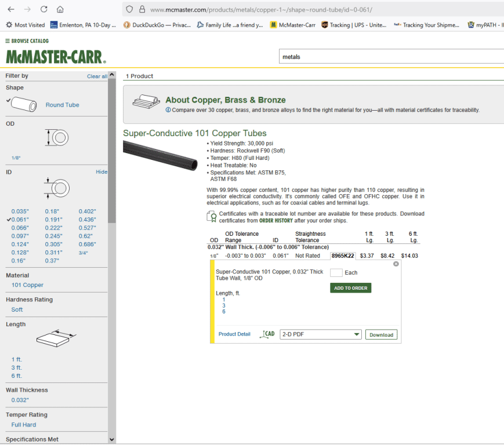This screenshot has height=445, width=504.
Task: Click the CAD icon in popup
Action: (x=269, y=334)
